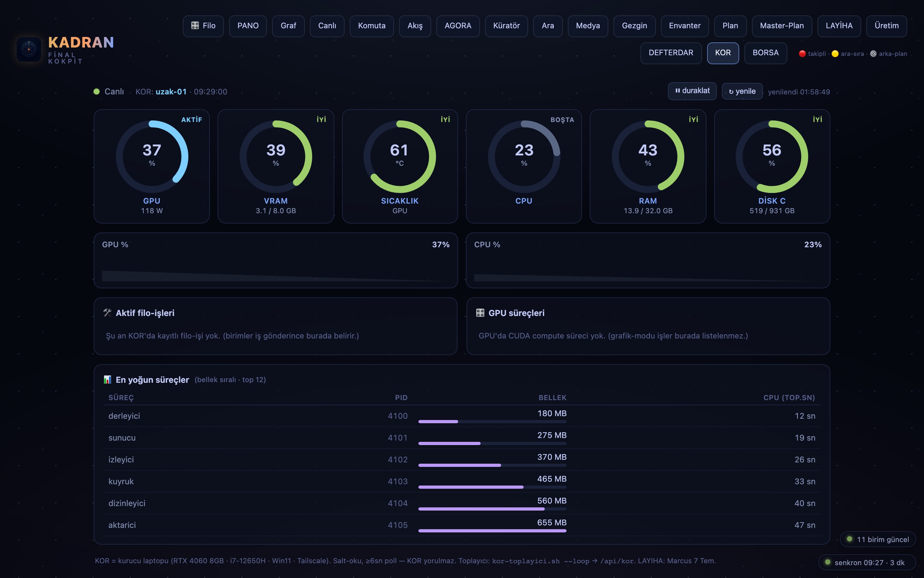924x578 pixels.
Task: Open the AGORA tab
Action: [x=458, y=26]
